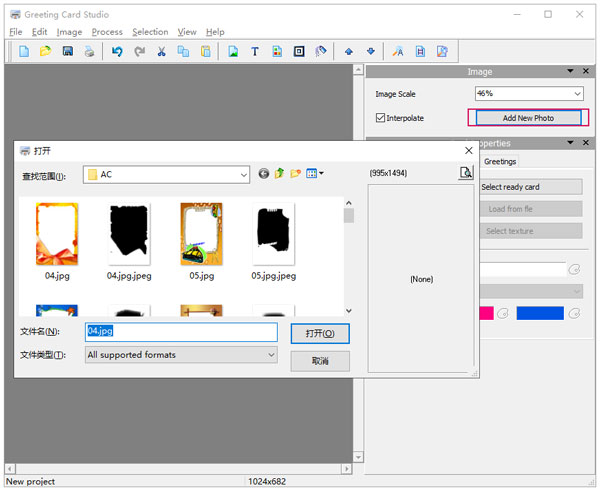Click the Print icon in toolbar
This screenshot has width=600, height=491.
[90, 51]
